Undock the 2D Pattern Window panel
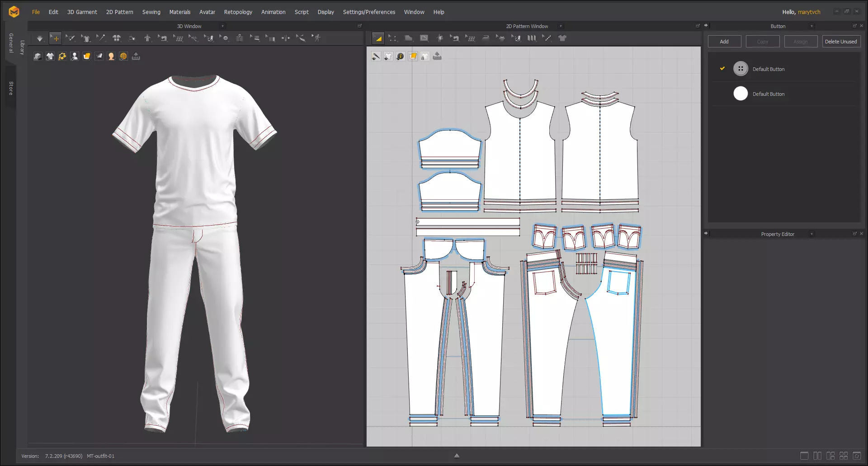 [x=698, y=26]
